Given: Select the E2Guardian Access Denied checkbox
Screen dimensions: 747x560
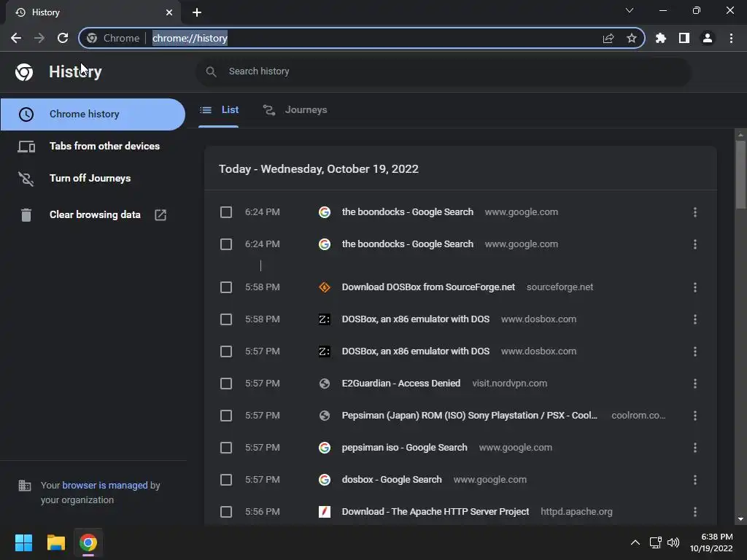Looking at the screenshot, I should 226,384.
